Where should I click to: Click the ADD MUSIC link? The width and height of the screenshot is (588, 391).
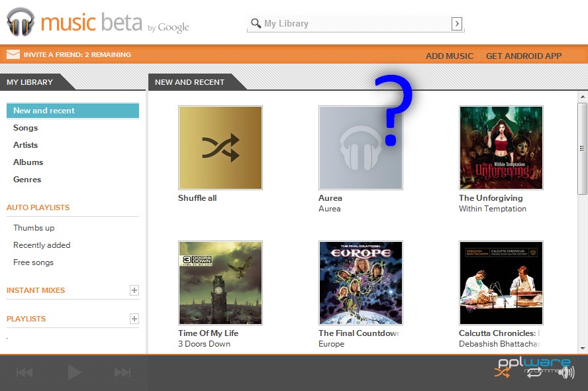pyautogui.click(x=449, y=56)
